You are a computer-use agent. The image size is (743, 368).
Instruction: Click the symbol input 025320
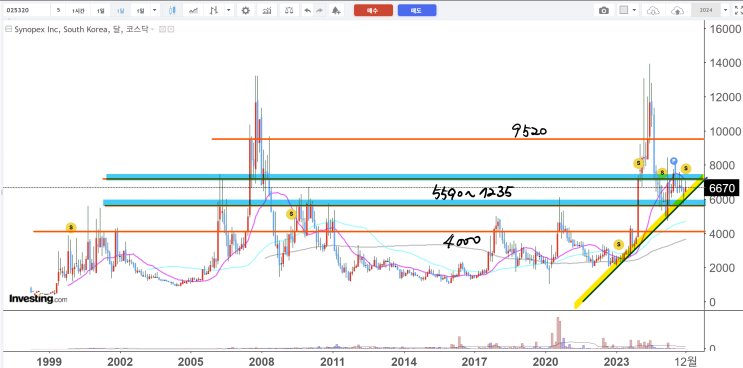[x=26, y=10]
